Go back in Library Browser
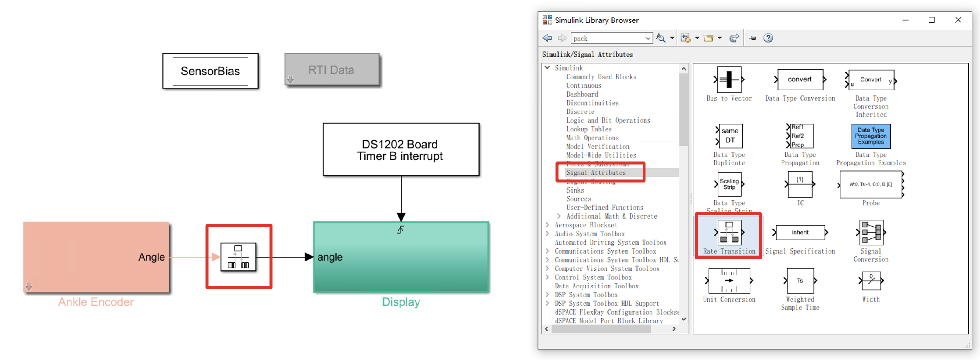 [547, 38]
